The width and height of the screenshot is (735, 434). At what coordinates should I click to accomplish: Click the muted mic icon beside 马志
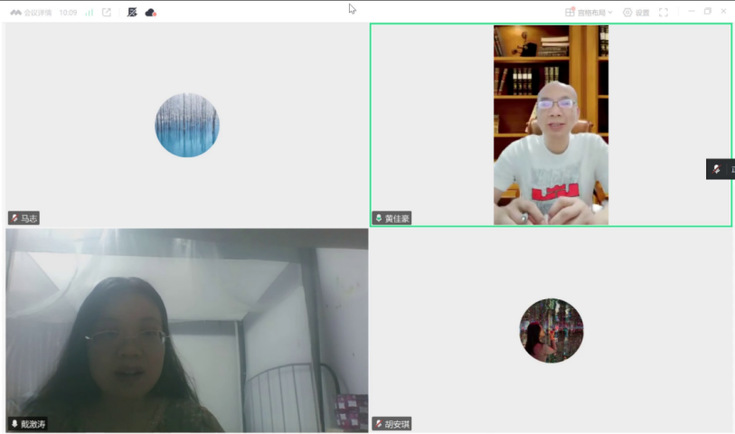click(14, 218)
